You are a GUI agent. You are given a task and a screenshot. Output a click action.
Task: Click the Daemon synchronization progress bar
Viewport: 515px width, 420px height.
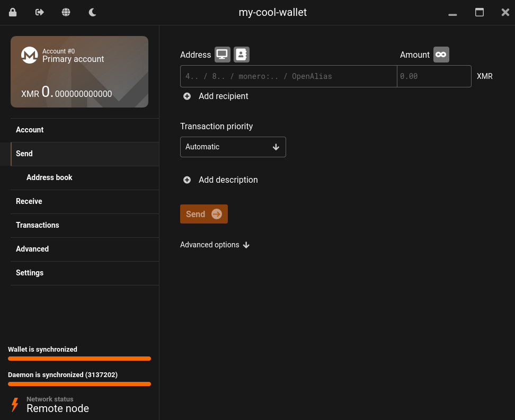tap(79, 384)
